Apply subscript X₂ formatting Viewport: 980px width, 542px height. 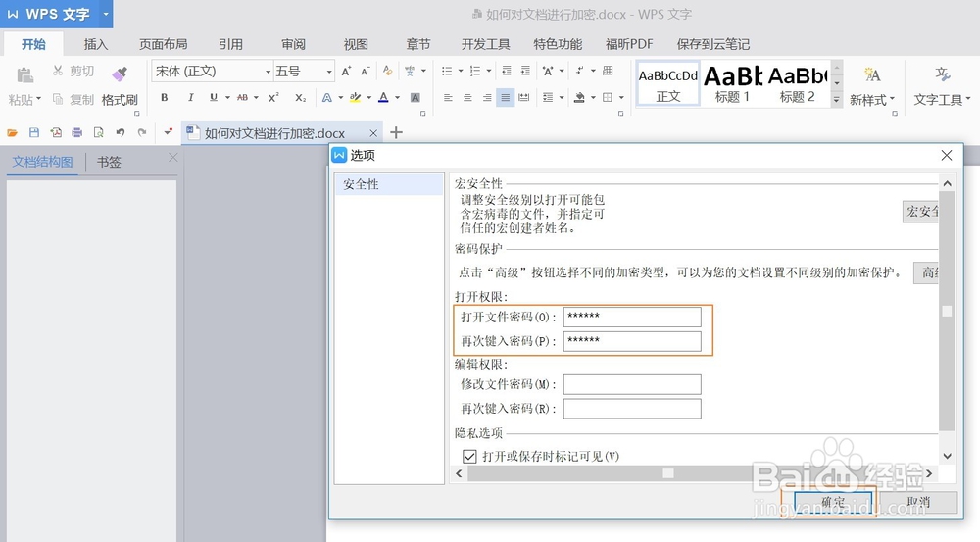point(301,98)
